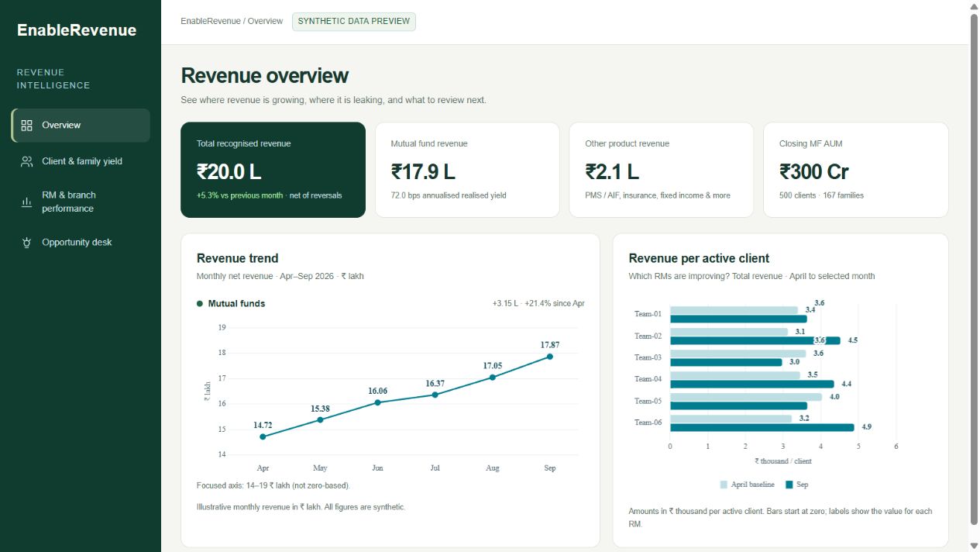This screenshot has width=980, height=552.
Task: Click the Team-02 Sep bar labeled 4.5
Action: pyautogui.click(x=755, y=340)
